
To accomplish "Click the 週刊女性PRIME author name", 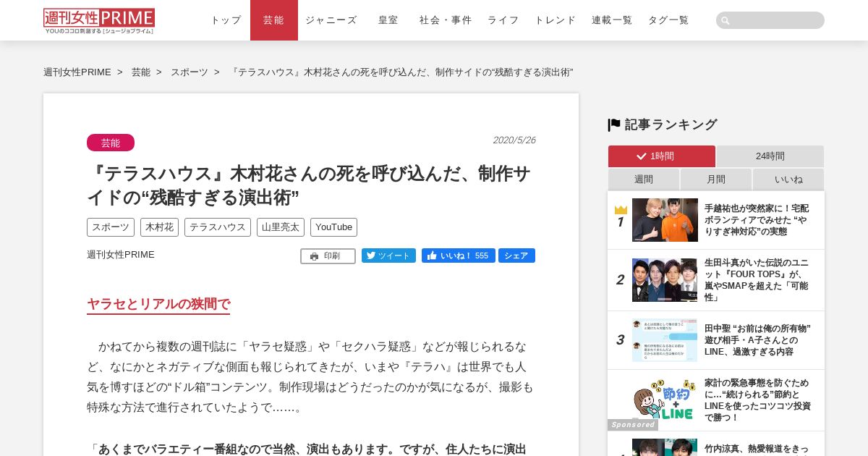I will pos(121,255).
